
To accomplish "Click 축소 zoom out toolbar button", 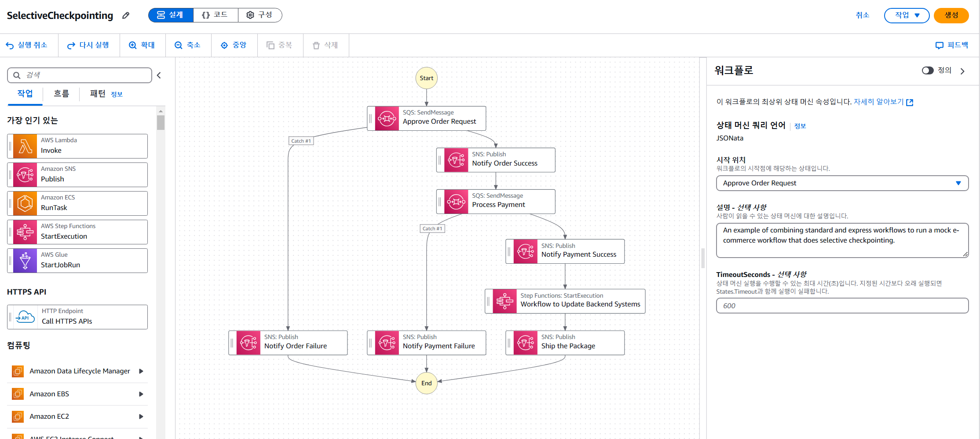I will [x=187, y=45].
